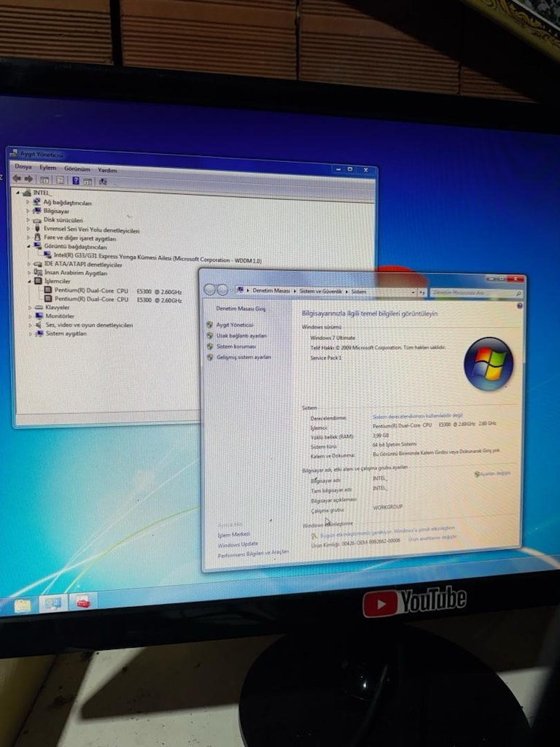Click the Windows activation notice link text
Image resolution: width=560 pixels, height=747 pixels.
[x=387, y=530]
